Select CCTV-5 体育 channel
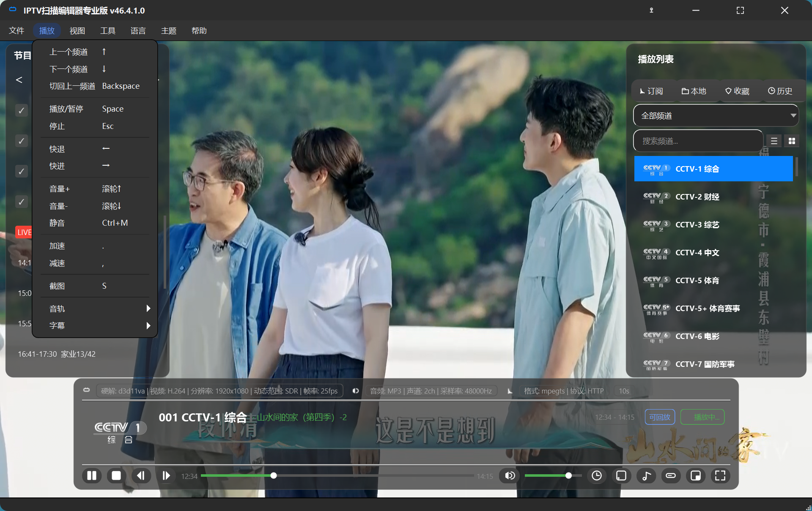 (x=713, y=280)
